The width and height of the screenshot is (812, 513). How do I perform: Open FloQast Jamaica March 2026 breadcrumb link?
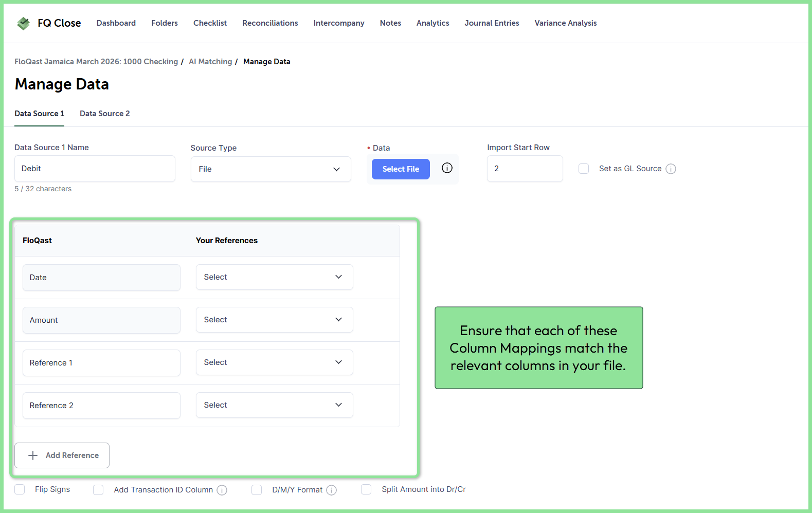tap(96, 62)
